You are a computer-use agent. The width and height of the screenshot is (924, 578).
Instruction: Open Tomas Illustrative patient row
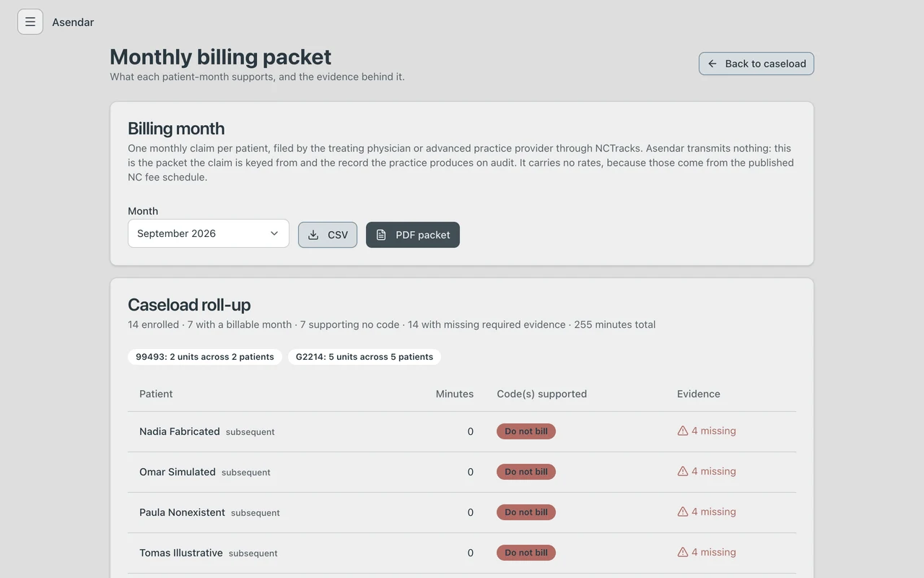tap(462, 553)
